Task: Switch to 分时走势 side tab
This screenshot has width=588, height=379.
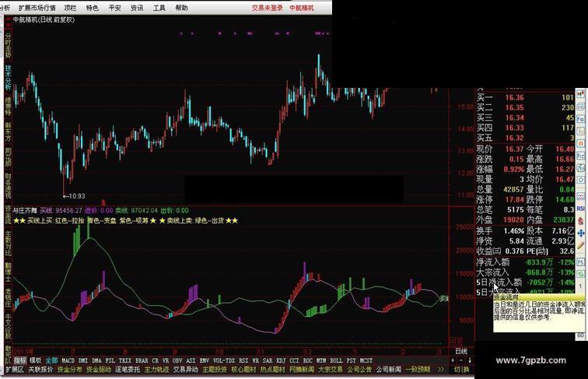Action: point(8,45)
